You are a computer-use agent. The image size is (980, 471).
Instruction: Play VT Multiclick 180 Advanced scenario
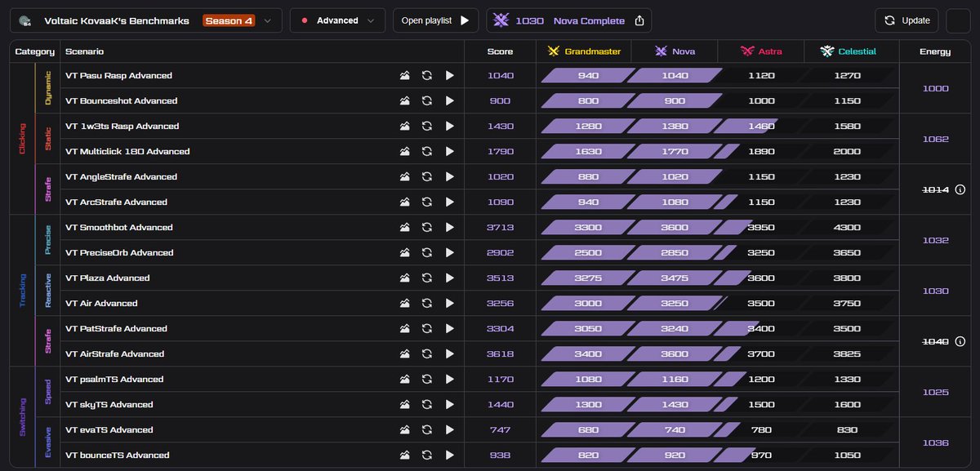449,152
